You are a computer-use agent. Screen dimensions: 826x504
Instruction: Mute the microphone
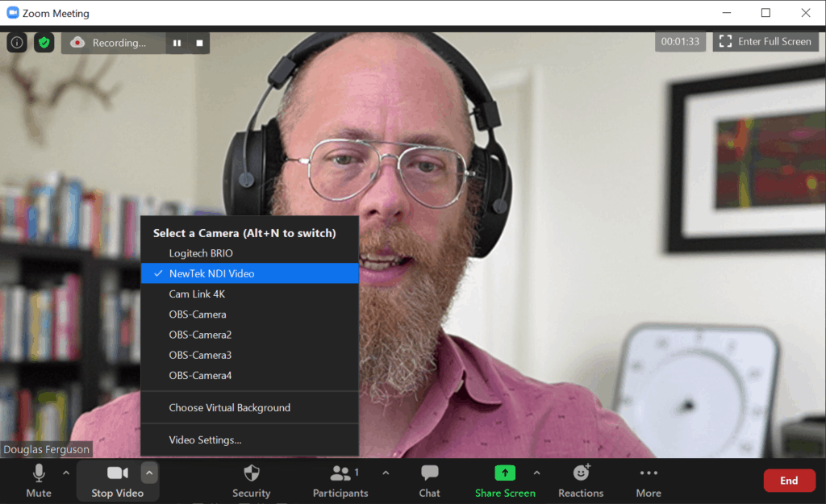coord(38,481)
